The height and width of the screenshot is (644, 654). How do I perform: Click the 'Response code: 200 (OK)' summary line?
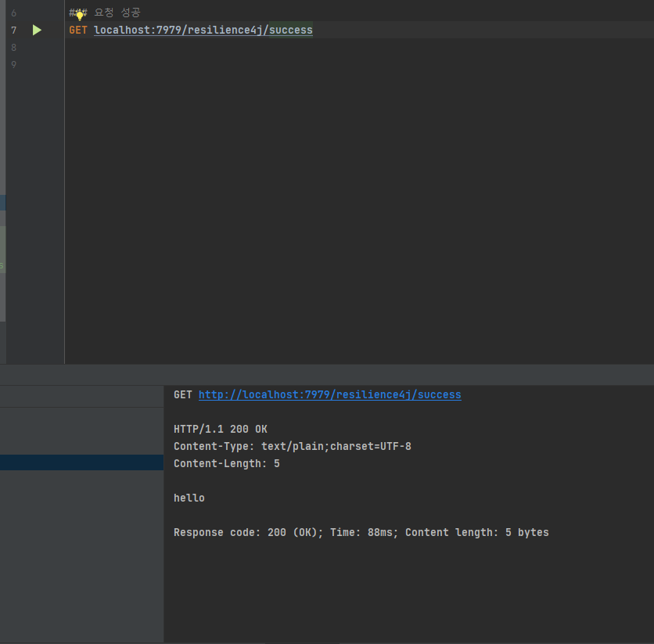361,533
